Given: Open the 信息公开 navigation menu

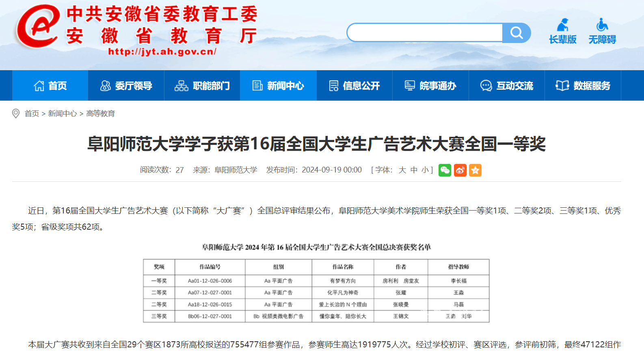Looking at the screenshot, I should 354,86.
